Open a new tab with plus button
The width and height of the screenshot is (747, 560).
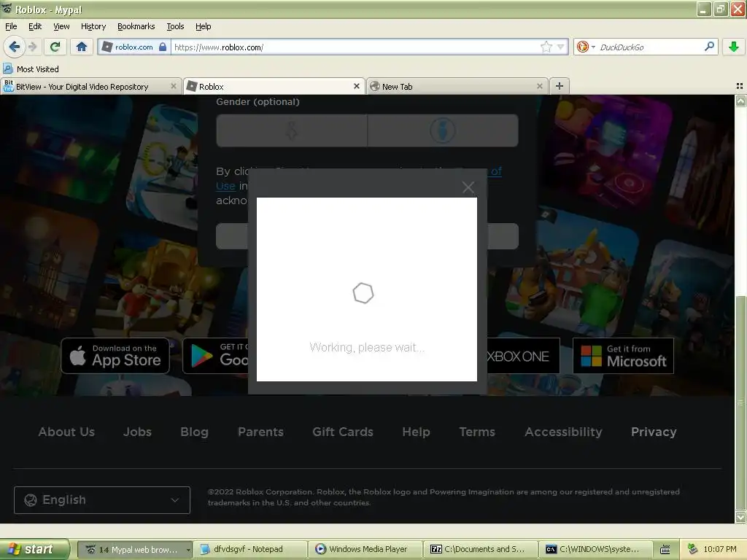[x=560, y=86]
